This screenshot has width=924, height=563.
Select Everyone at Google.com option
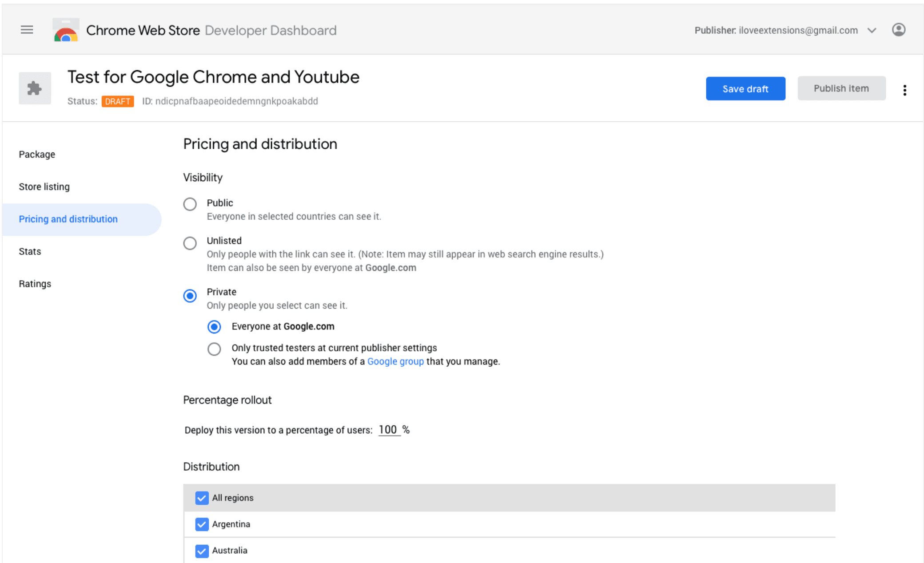pyautogui.click(x=214, y=327)
